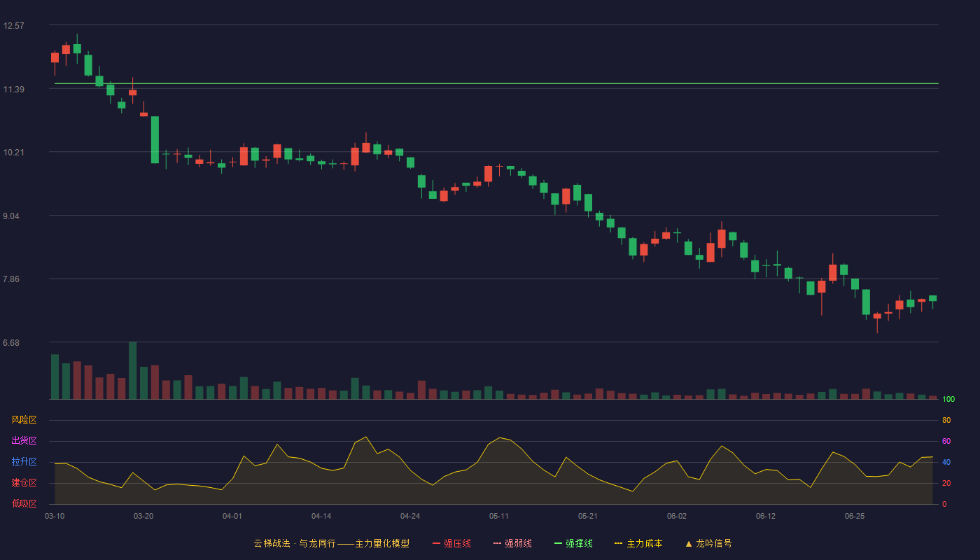Screen dimensions: 980x560
Task: Select the 12.57 price axis label
Action: [x=14, y=26]
